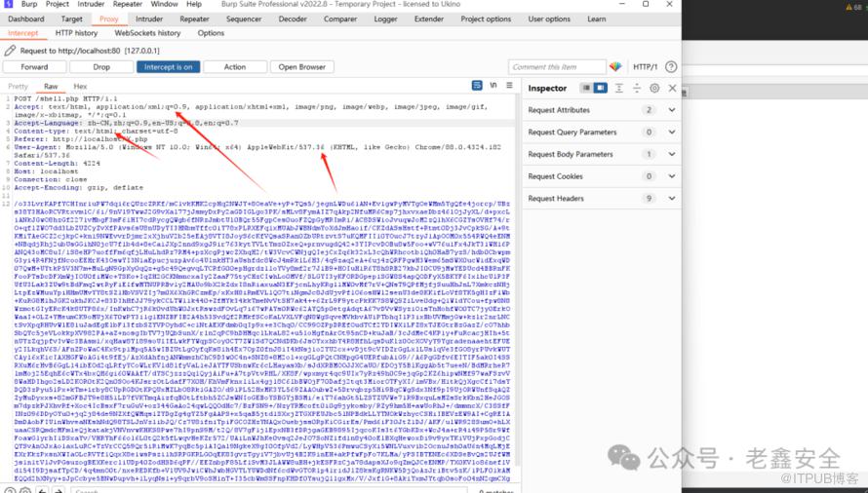Image resolution: width=868 pixels, height=493 pixels.
Task: Select the Intercept sub-tab
Action: point(22,33)
